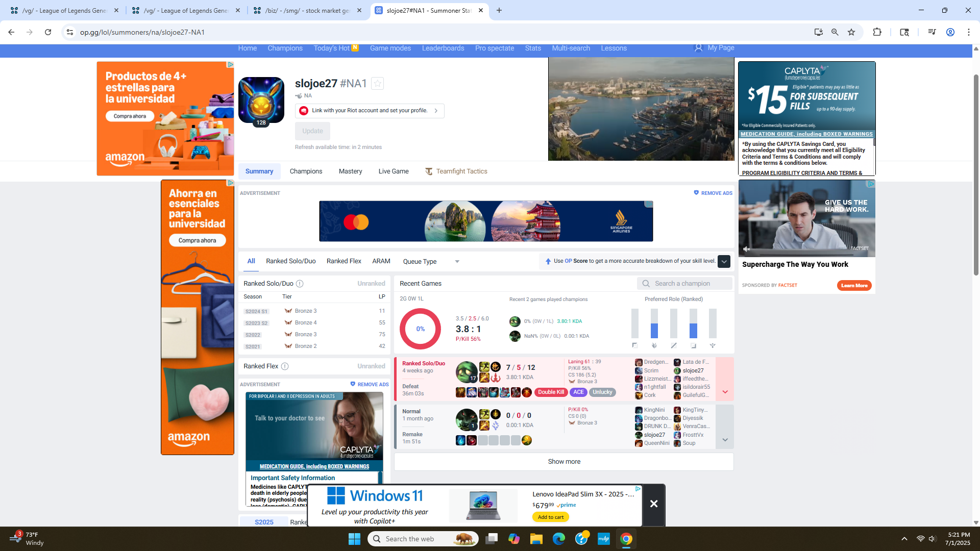This screenshot has width=980, height=551.
Task: Unmute the FactSet video ad
Action: pos(747,249)
